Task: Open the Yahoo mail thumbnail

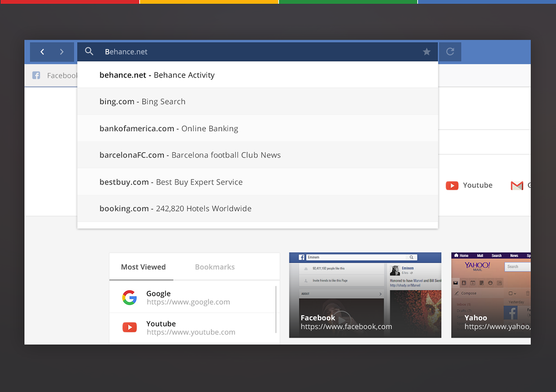Action: [491, 295]
